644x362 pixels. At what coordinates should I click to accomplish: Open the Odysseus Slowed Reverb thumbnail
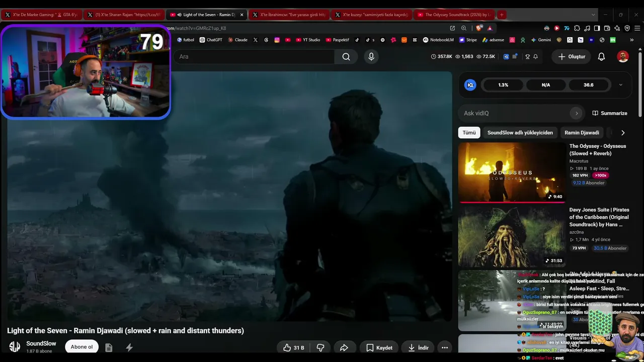click(x=512, y=172)
